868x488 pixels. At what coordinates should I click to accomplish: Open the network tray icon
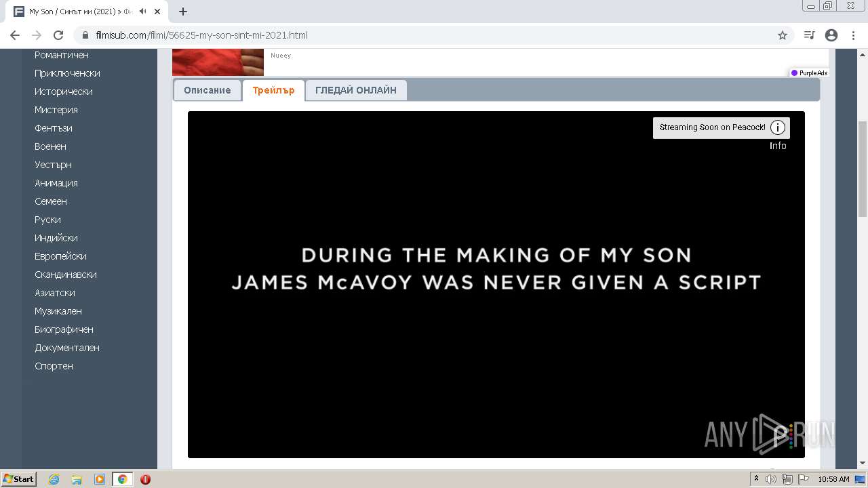click(787, 479)
